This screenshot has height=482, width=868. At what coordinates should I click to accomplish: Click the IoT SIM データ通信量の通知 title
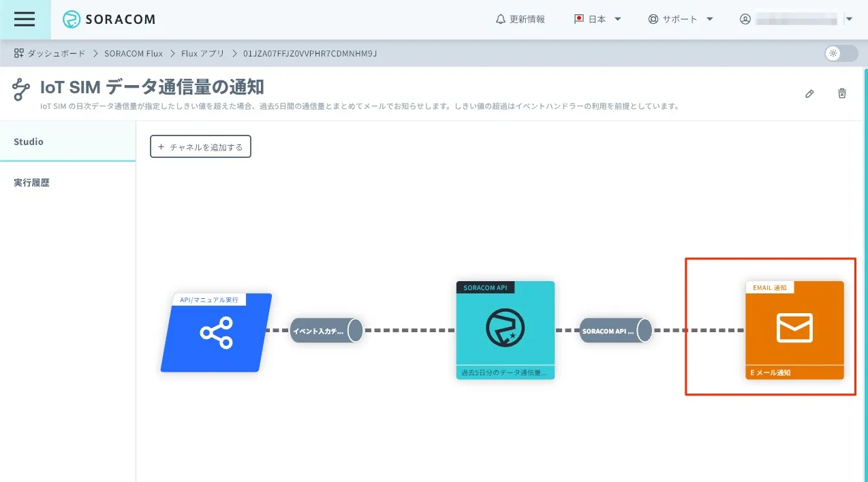(152, 87)
